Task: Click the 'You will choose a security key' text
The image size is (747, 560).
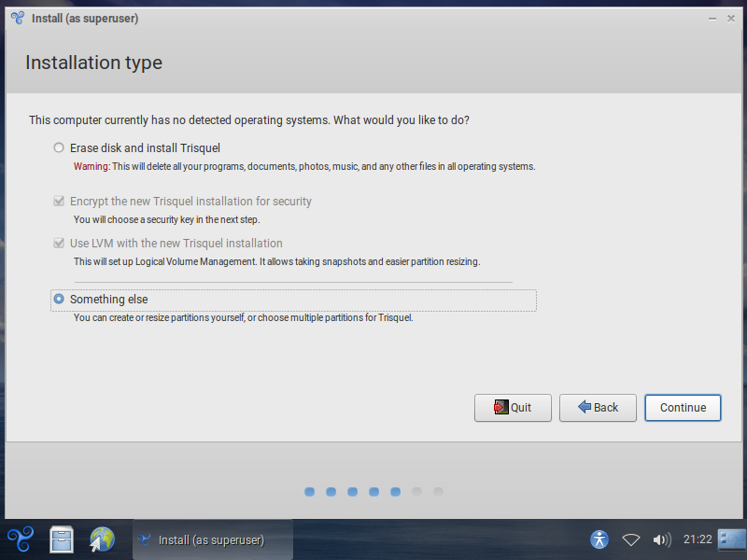Action: 167,219
